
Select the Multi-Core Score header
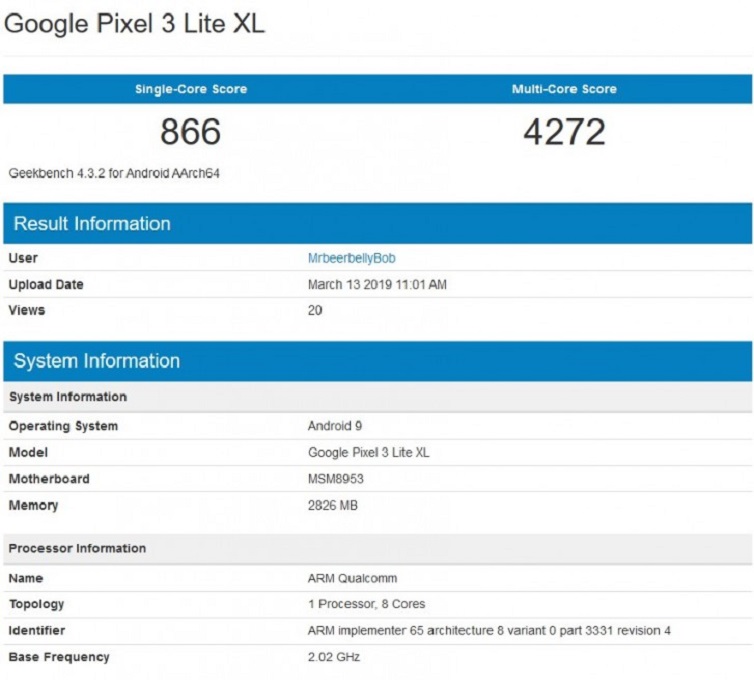pyautogui.click(x=564, y=89)
